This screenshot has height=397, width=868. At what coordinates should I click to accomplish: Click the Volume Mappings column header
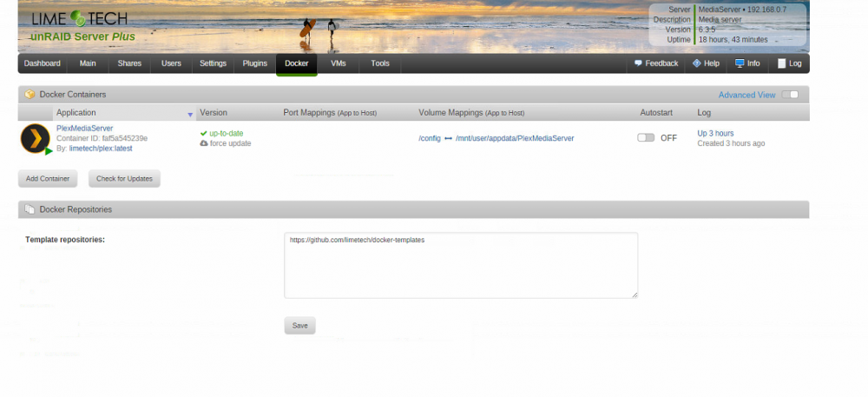[471, 112]
